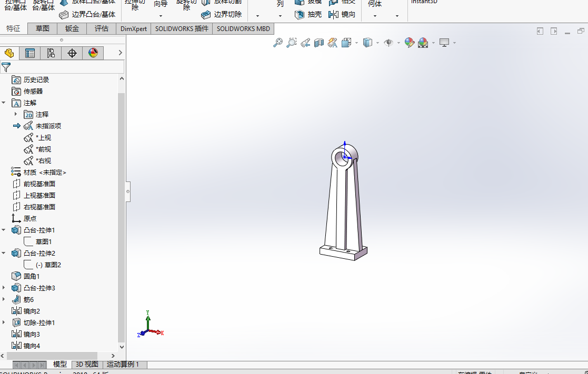Open the ConfigurationManager panel tab
This screenshot has height=374, width=588.
point(51,53)
